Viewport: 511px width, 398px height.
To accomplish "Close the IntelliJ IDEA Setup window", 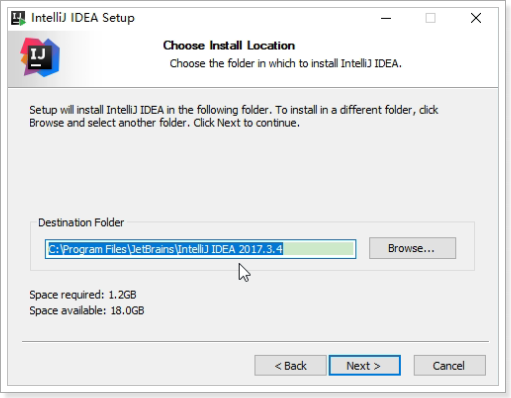I will coord(476,18).
